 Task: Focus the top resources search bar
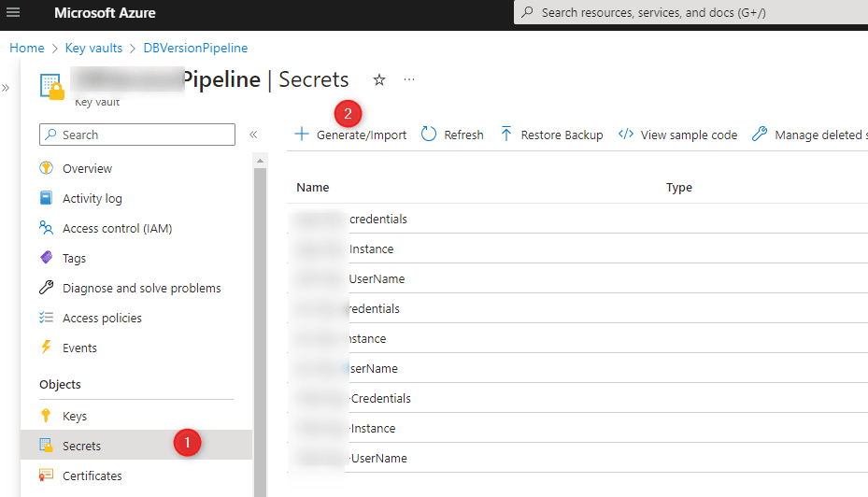(690, 12)
